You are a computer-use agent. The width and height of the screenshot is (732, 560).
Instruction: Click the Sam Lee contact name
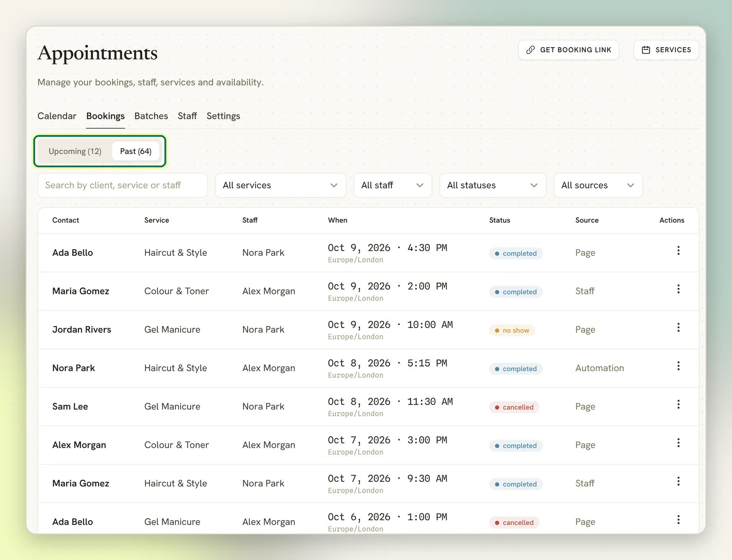point(70,406)
